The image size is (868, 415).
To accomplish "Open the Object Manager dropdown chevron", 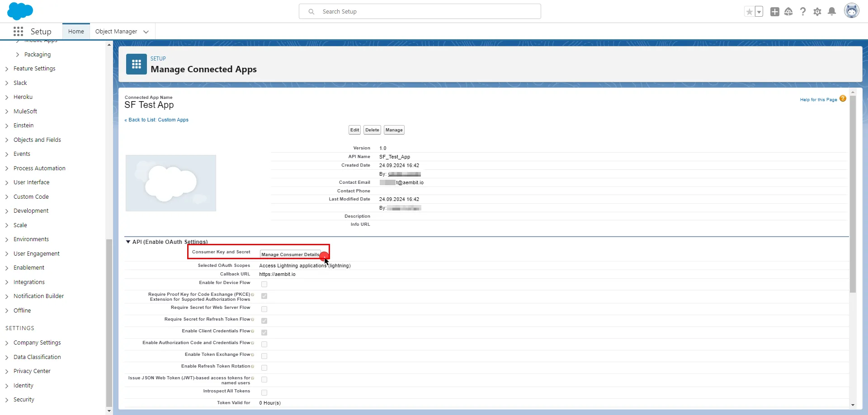I will tap(146, 32).
